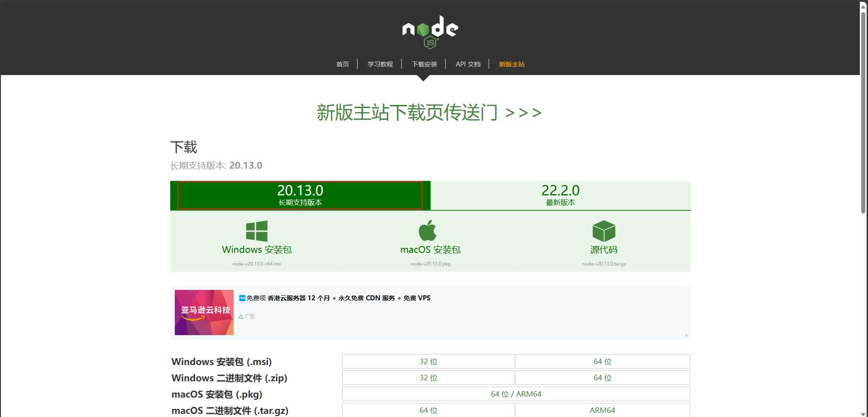
Task: Download macOS .tar.gz ARM64 binary
Action: coord(603,410)
